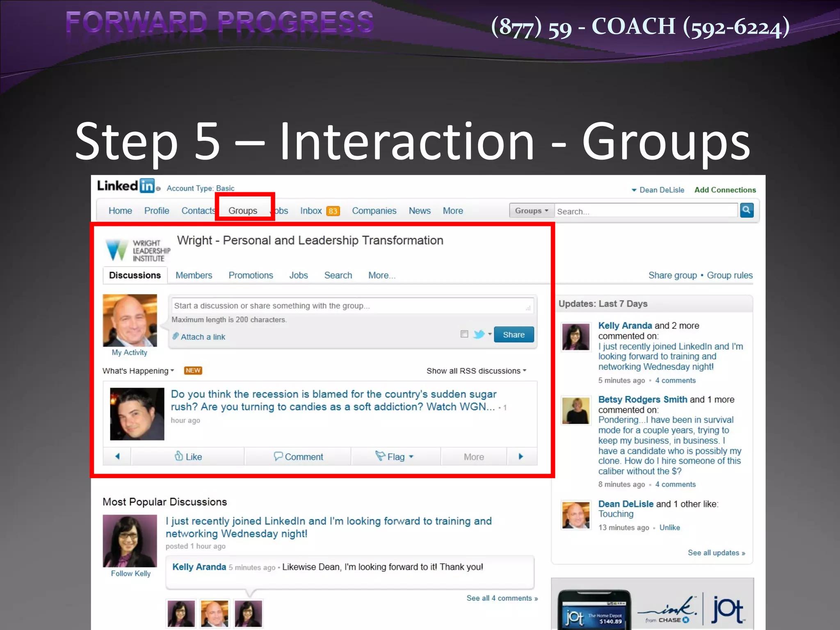Click the middle commenter thumbnail of Dean
This screenshot has height=630, width=840.
pos(215,614)
